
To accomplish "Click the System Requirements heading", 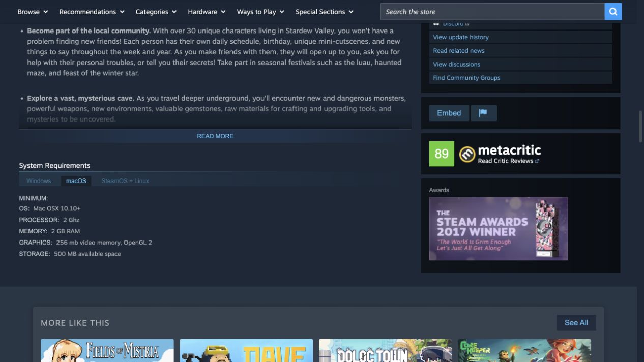I will pos(54,166).
